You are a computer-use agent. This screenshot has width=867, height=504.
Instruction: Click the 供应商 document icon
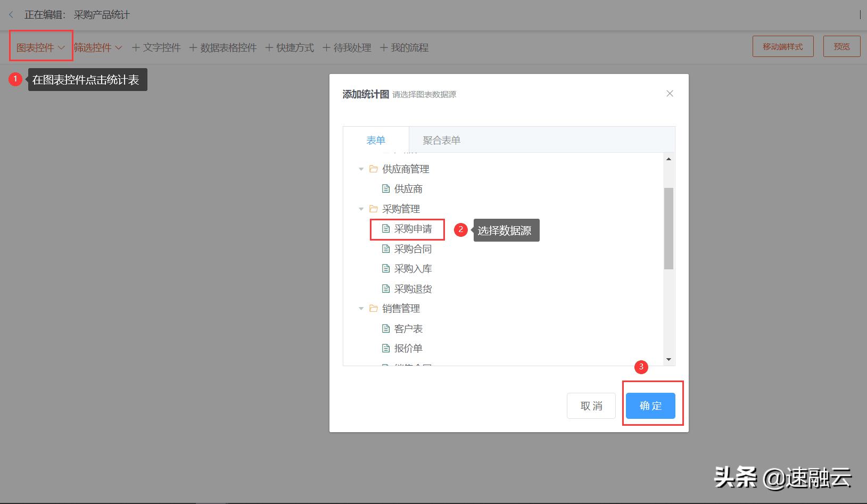386,188
